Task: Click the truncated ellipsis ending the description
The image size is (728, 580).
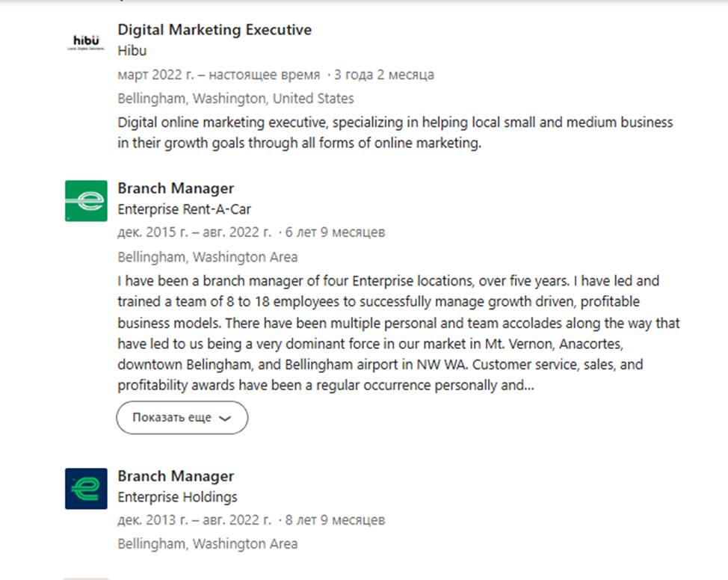Action: tap(529, 386)
